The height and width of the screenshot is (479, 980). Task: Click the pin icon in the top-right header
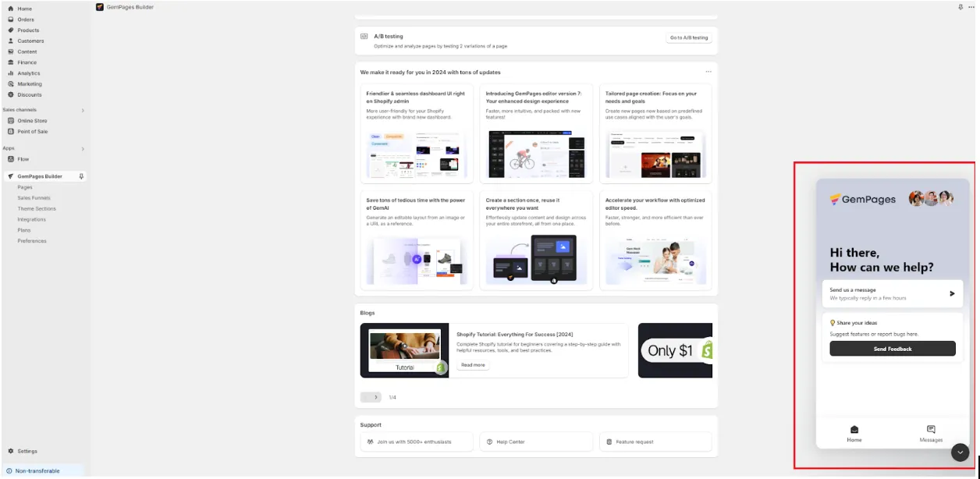[x=960, y=7]
